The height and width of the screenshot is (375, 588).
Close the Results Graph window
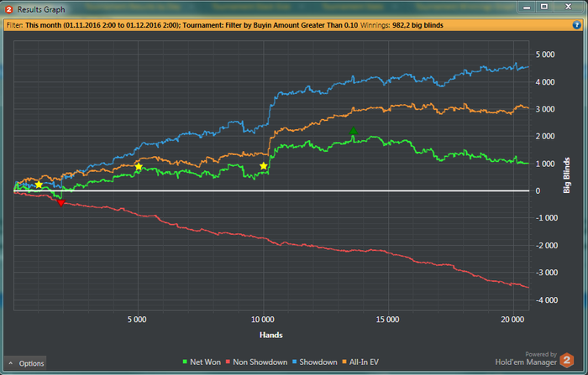pos(569,7)
